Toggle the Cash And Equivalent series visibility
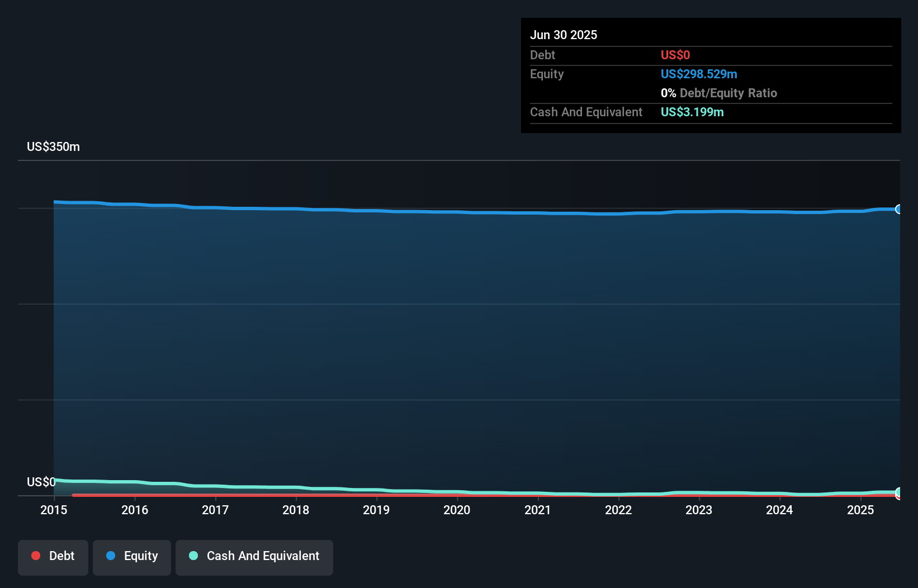 [254, 557]
